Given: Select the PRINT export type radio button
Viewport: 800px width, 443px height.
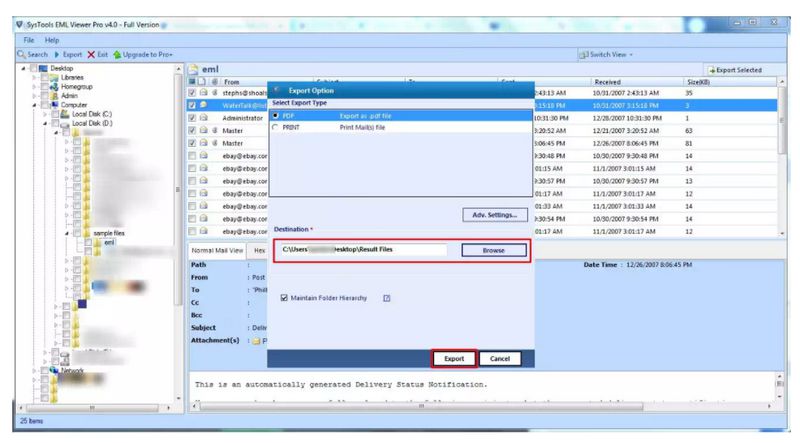Looking at the screenshot, I should point(276,127).
